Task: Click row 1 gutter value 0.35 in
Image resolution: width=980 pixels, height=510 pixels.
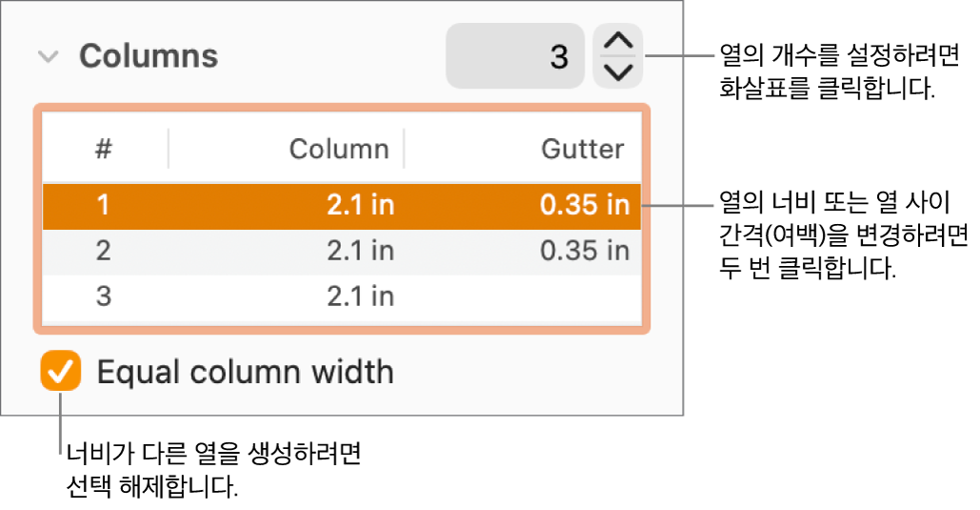Action: tap(584, 206)
